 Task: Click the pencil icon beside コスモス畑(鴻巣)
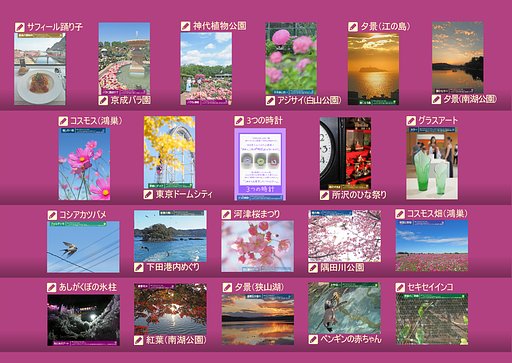pos(400,214)
